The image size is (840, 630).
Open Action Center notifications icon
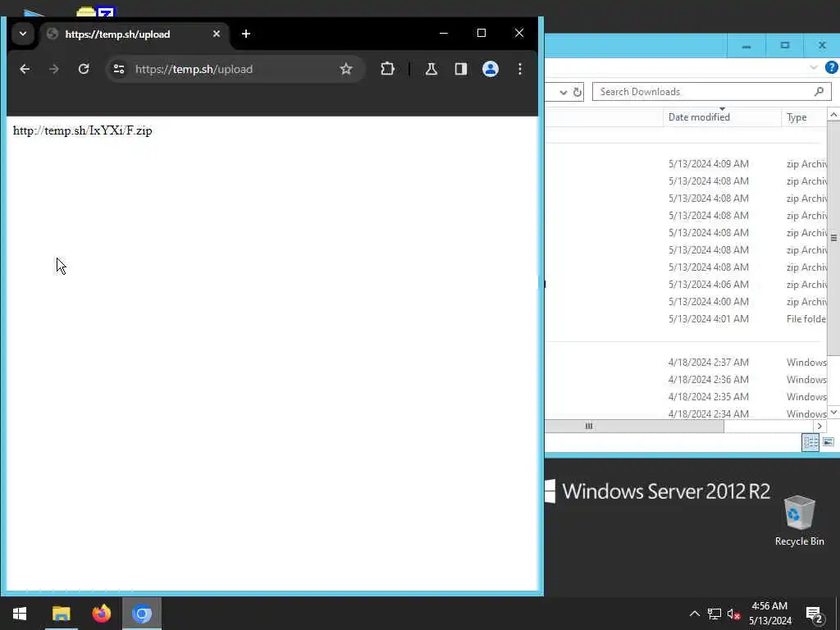[815, 614]
